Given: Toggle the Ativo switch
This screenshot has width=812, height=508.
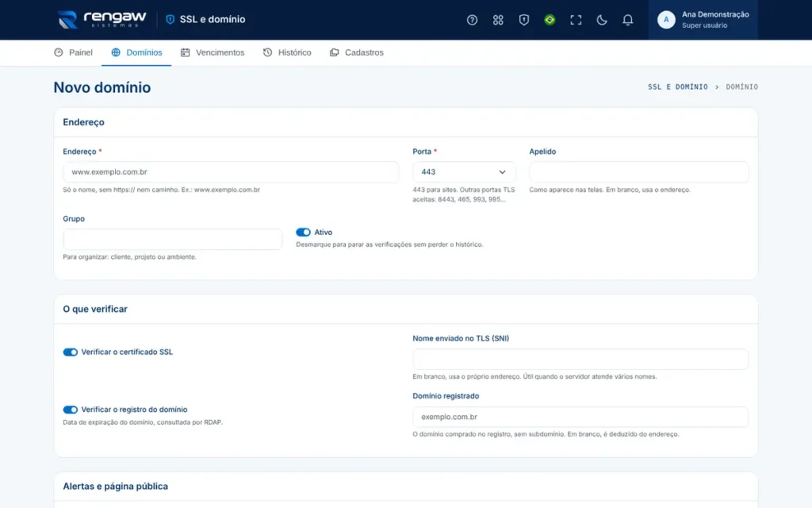Looking at the screenshot, I should pos(303,233).
